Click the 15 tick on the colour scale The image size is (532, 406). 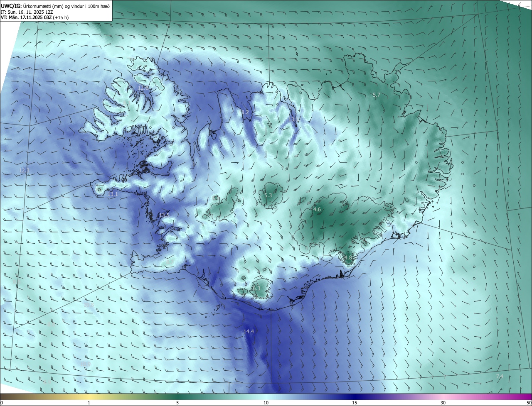click(355, 403)
